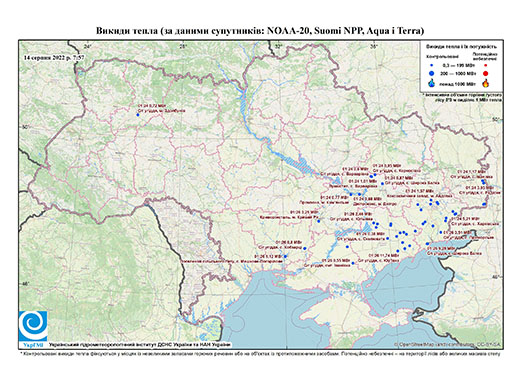Click the date stamp 14 серпня 2022 р.
520x368 pixels.
(x=54, y=57)
